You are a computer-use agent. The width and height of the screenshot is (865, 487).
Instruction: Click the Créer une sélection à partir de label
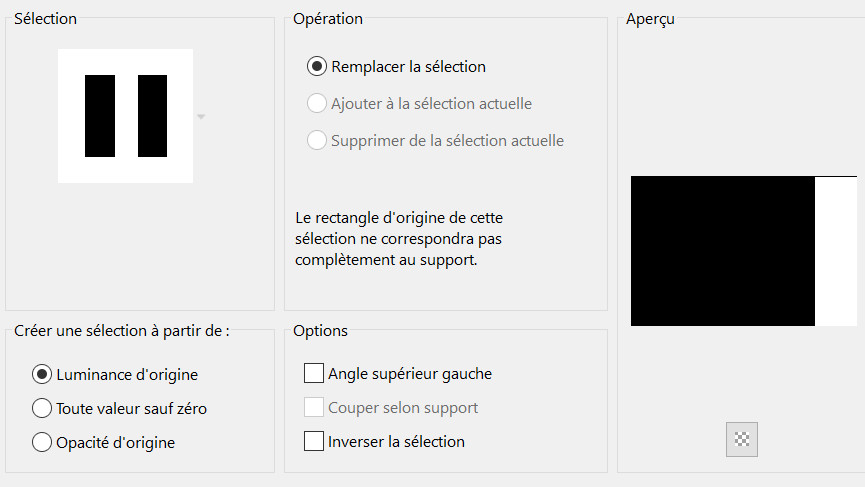[x=121, y=331]
